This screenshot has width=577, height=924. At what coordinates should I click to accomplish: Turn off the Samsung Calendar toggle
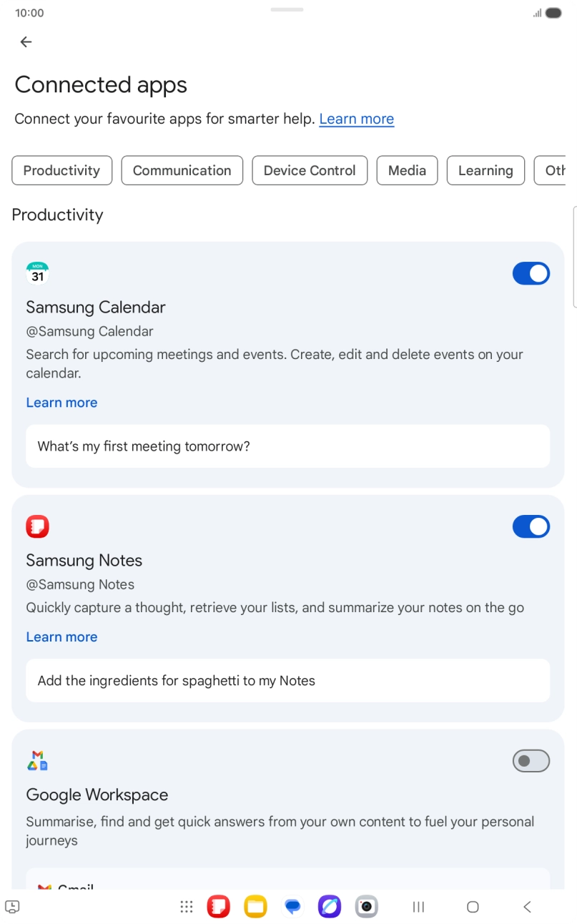pyautogui.click(x=531, y=273)
